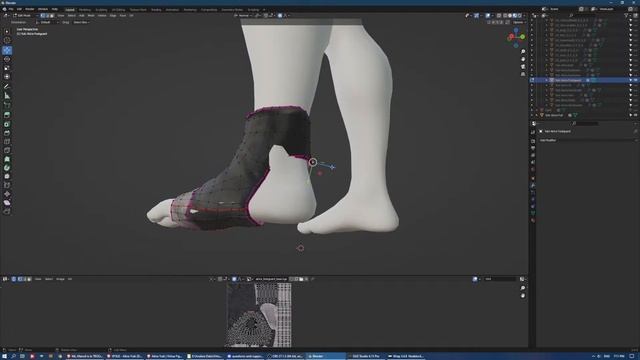Open the Windows Start button

click(x=4, y=356)
